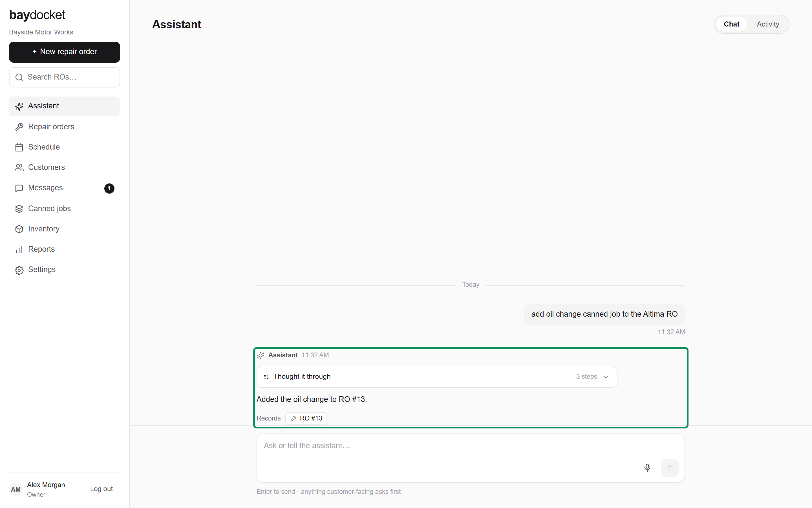Click the Customers people icon

[19, 168]
